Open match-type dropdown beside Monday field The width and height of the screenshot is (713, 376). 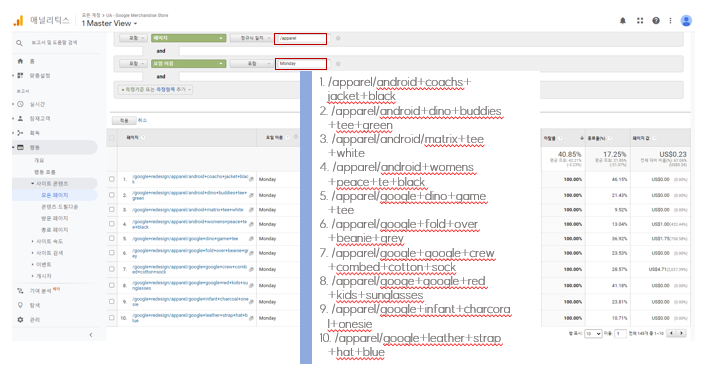[x=251, y=64]
